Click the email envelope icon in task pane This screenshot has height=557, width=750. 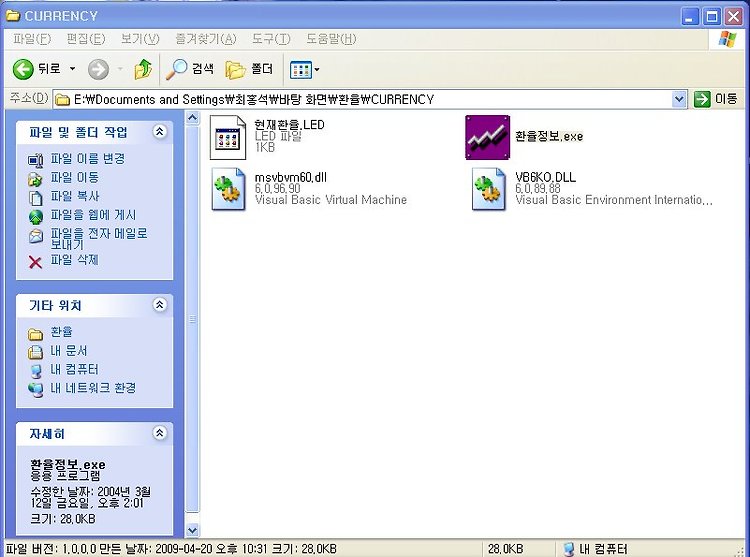35,236
